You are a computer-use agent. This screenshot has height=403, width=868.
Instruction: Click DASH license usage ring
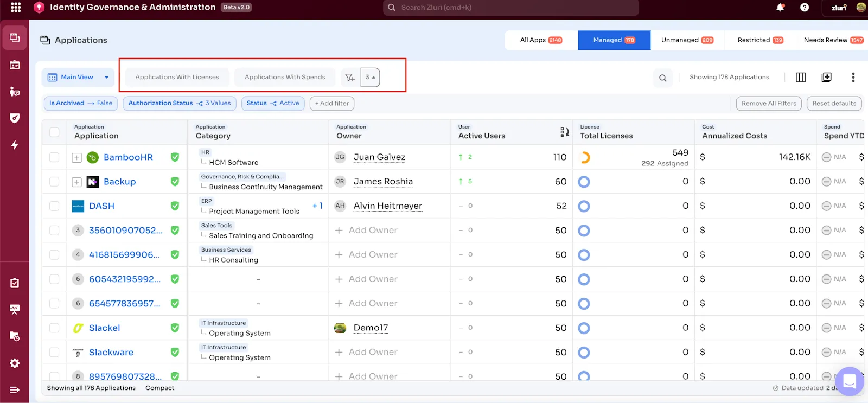point(584,206)
